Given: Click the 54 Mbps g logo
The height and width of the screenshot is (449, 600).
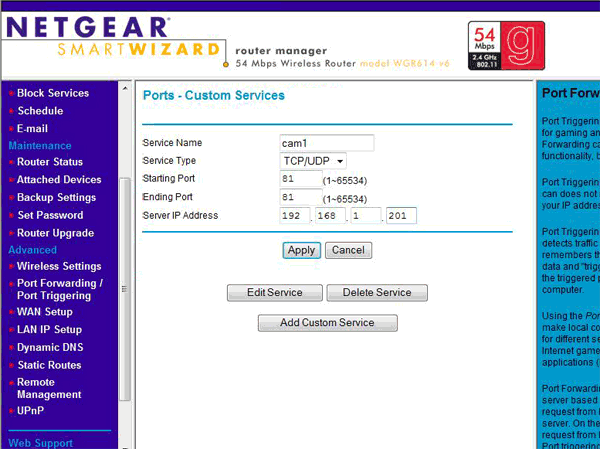Looking at the screenshot, I should click(506, 46).
